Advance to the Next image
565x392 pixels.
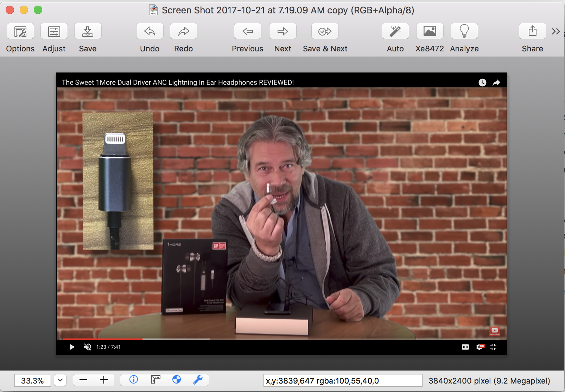(x=282, y=32)
